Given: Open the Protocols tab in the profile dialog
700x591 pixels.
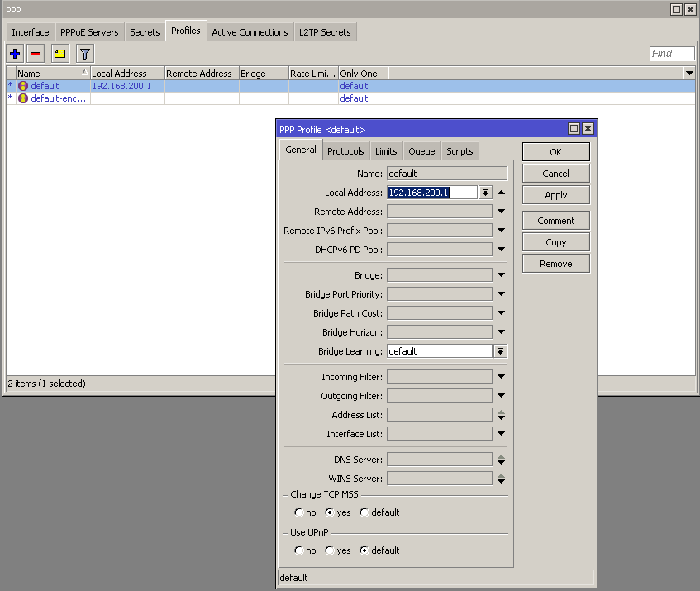Looking at the screenshot, I should pos(345,150).
